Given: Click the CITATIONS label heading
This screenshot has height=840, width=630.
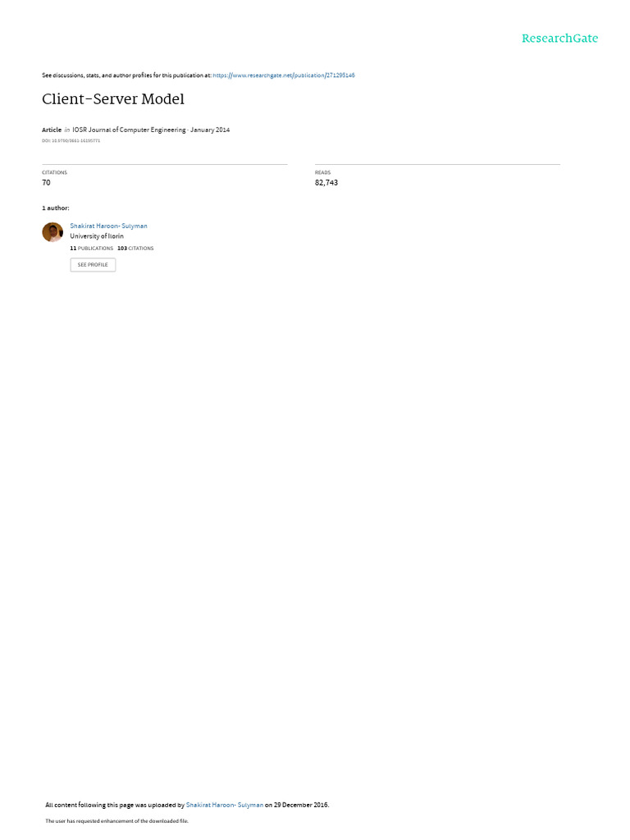Looking at the screenshot, I should (x=55, y=172).
